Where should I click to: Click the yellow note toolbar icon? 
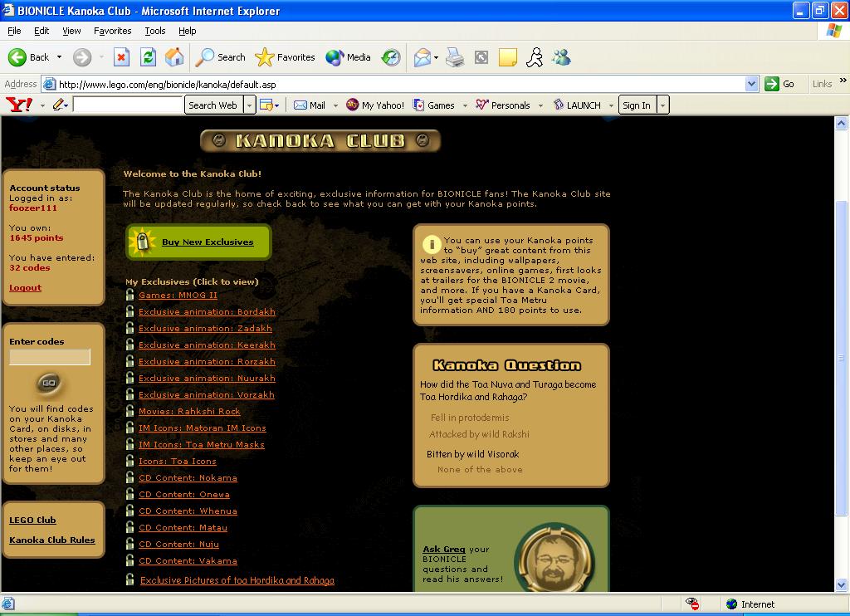[507, 57]
